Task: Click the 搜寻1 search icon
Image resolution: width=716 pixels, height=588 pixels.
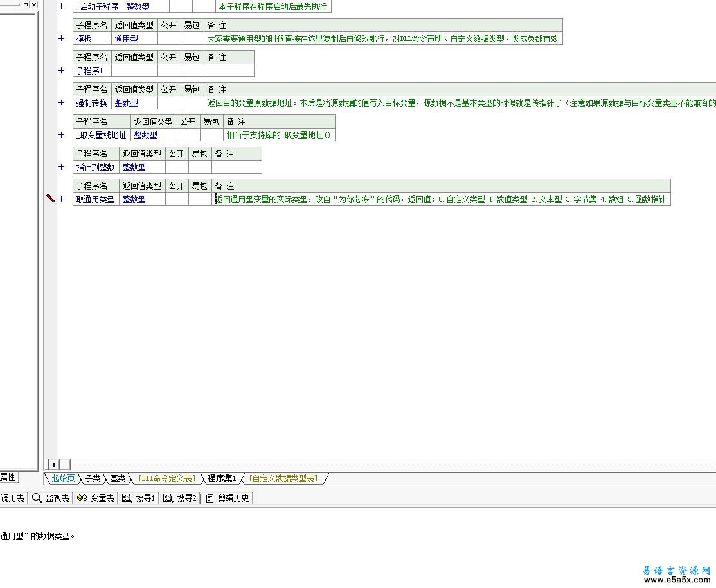Action: pyautogui.click(x=127, y=498)
